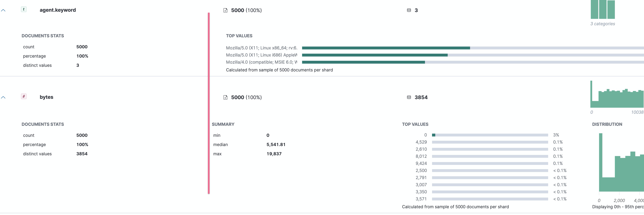Click the bytes field name

(x=47, y=97)
